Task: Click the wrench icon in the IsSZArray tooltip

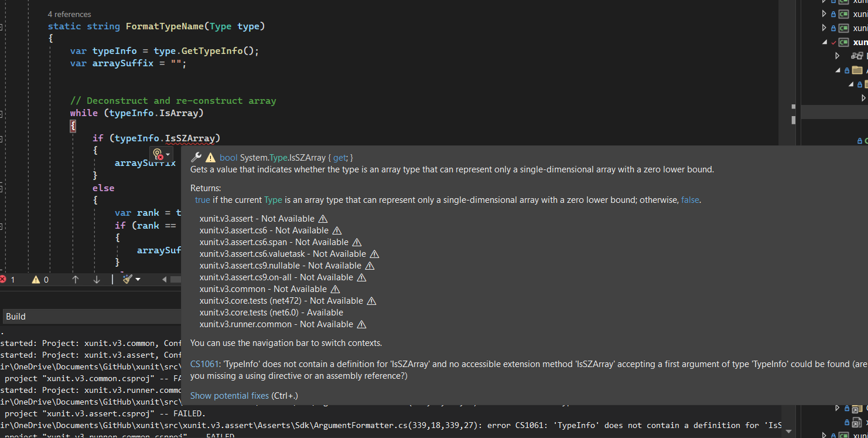Action: pyautogui.click(x=195, y=157)
